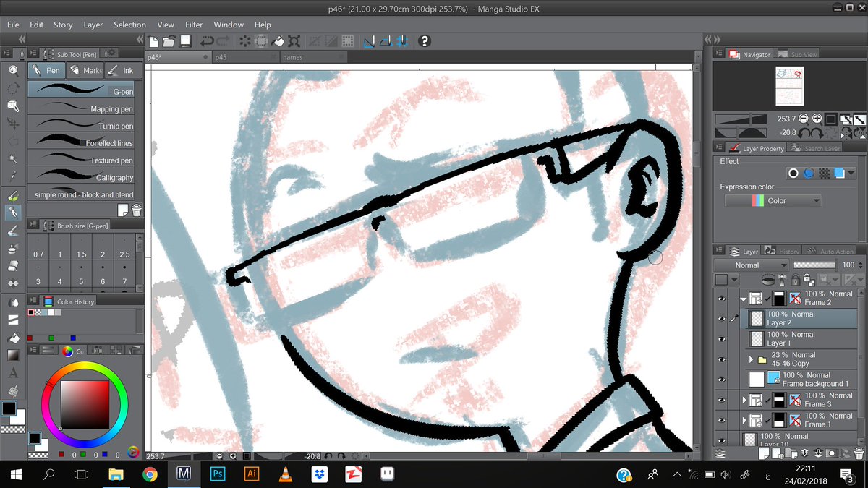Open the Sub Tool panel menu

(33, 53)
